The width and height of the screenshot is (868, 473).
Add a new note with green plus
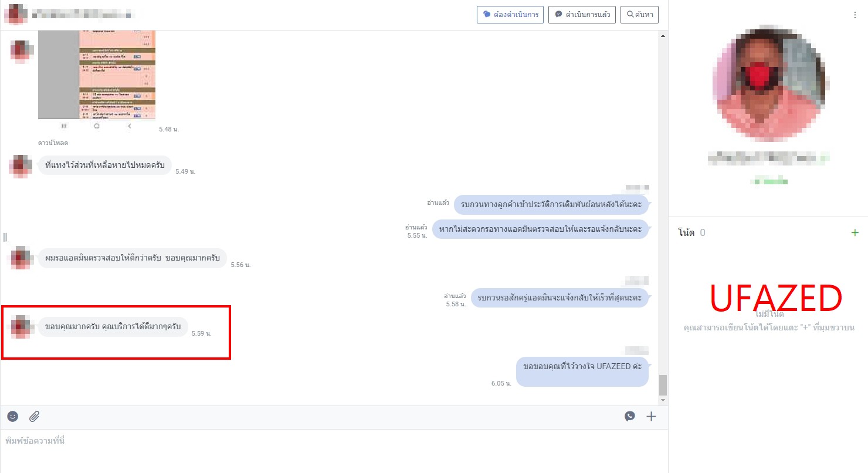click(x=855, y=232)
